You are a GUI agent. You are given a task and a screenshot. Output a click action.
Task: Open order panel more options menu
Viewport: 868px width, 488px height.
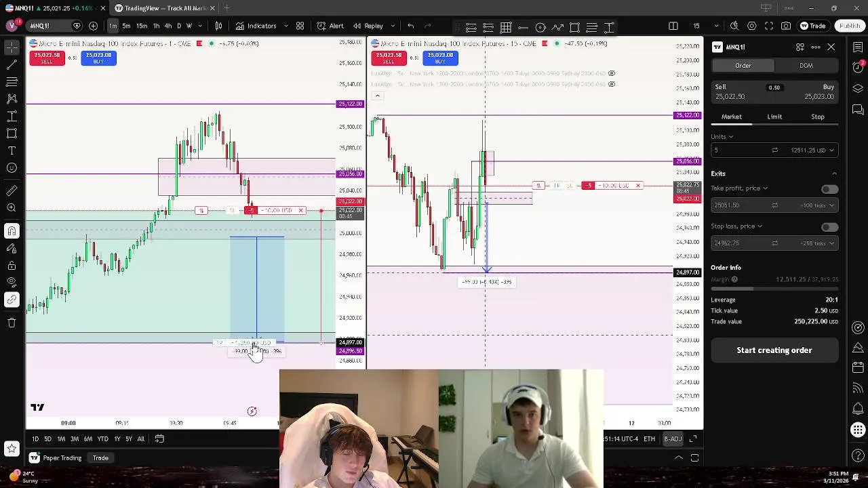pyautogui.click(x=815, y=47)
